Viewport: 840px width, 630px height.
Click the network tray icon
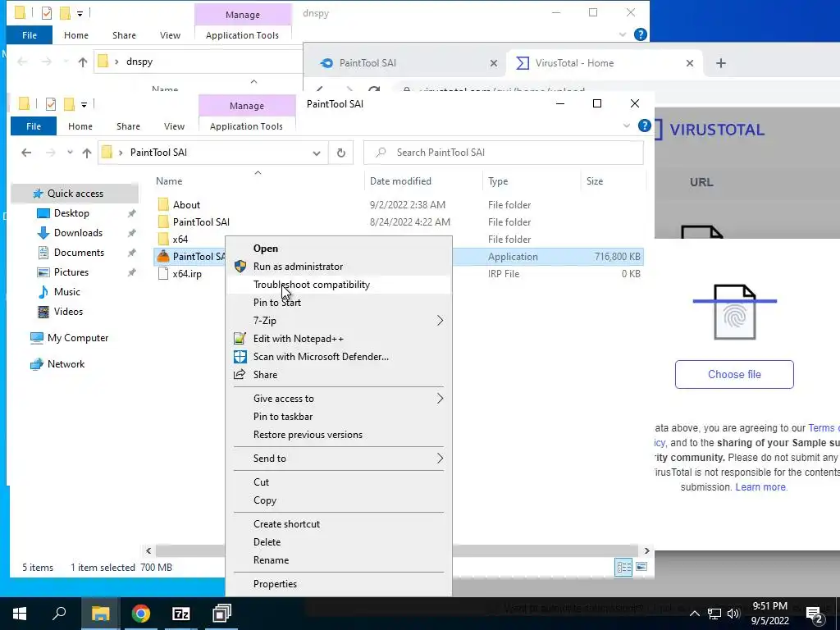click(x=714, y=614)
